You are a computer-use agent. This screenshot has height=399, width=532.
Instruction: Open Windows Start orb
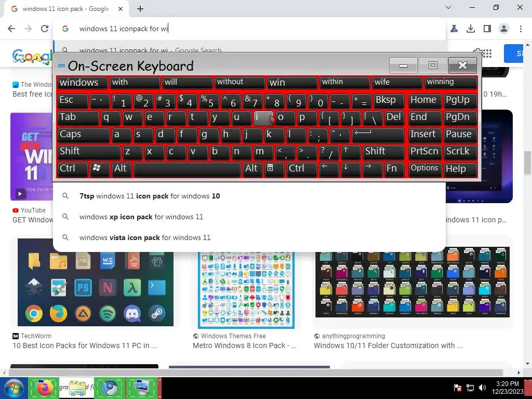point(14,388)
